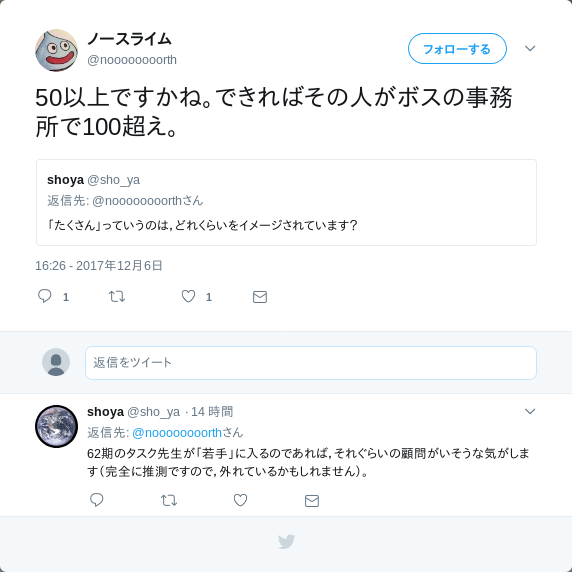572x572 pixels.
Task: Retweet shoya's reply tweet
Action: tap(169, 500)
